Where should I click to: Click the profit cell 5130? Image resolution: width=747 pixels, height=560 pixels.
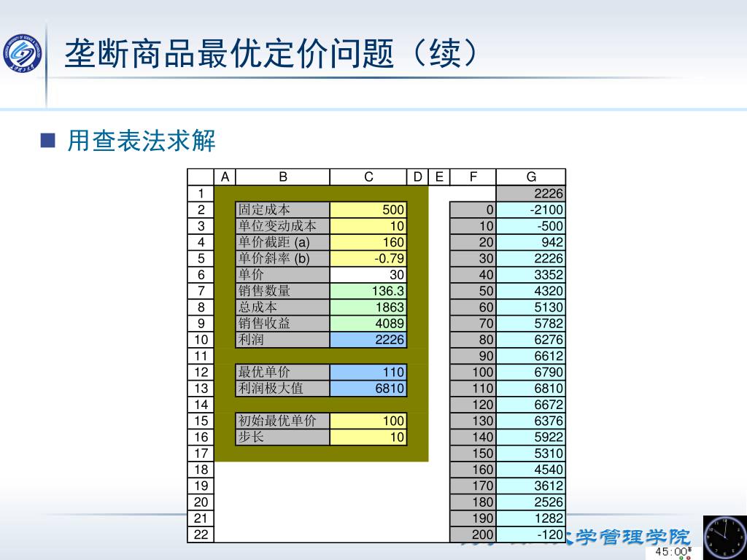[531, 307]
